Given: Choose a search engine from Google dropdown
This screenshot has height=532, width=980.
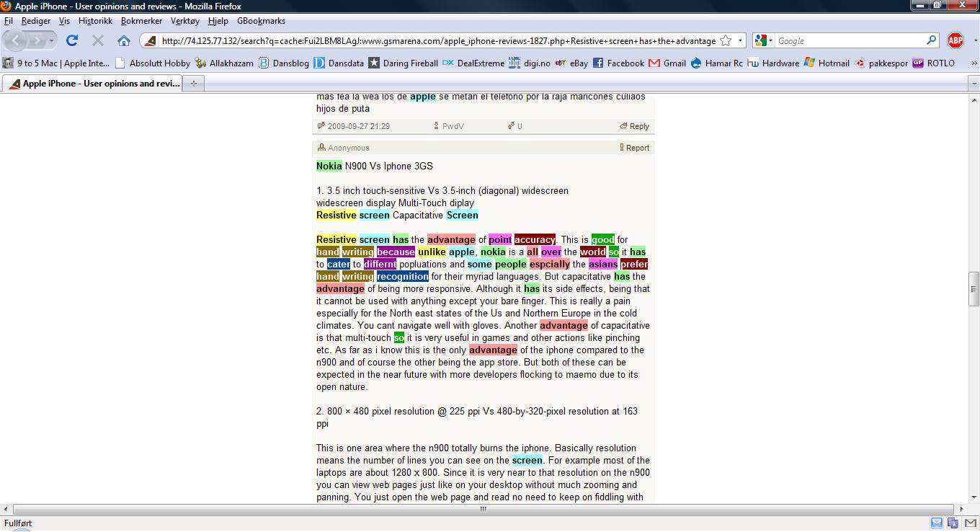Looking at the screenshot, I should point(764,41).
